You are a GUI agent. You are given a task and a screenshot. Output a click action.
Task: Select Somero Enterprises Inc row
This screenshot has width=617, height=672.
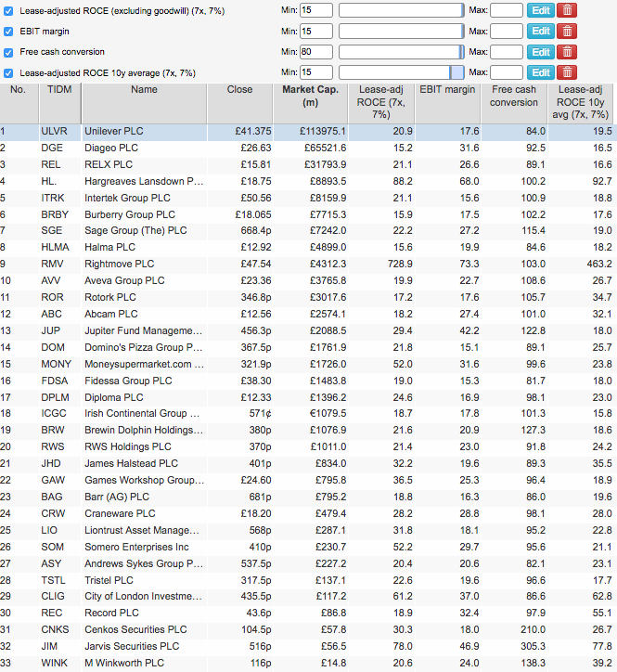[x=308, y=548]
